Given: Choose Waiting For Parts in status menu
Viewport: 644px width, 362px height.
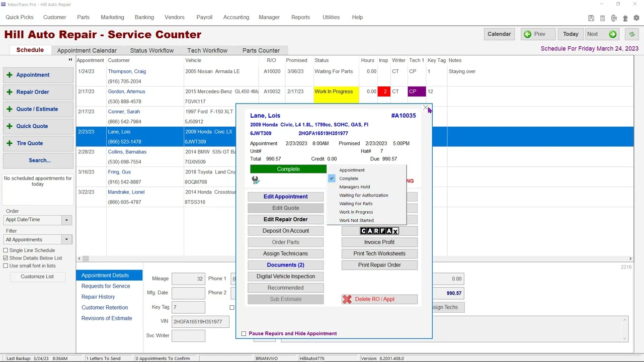Looking at the screenshot, I should point(356,204).
